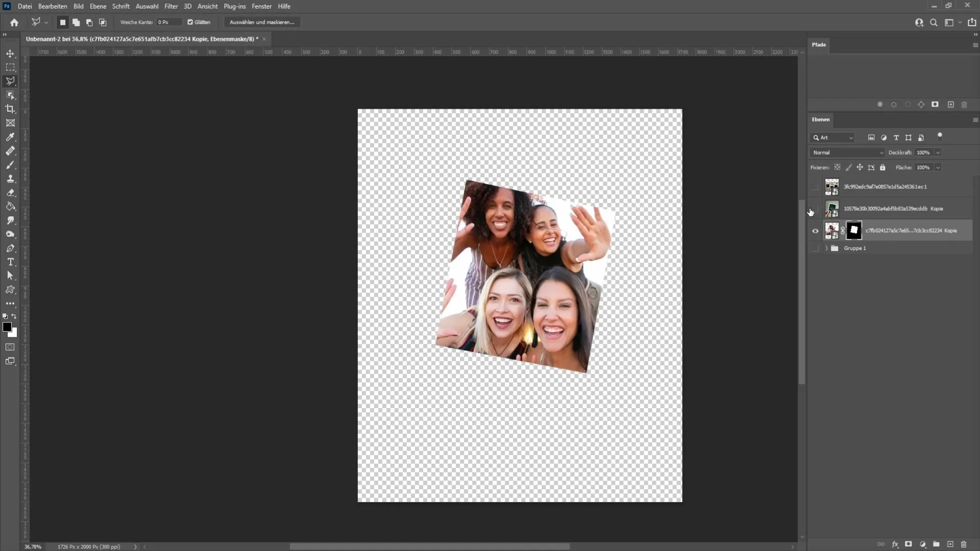Choose New Selection mode
This screenshot has height=551, width=980.
(x=63, y=22)
